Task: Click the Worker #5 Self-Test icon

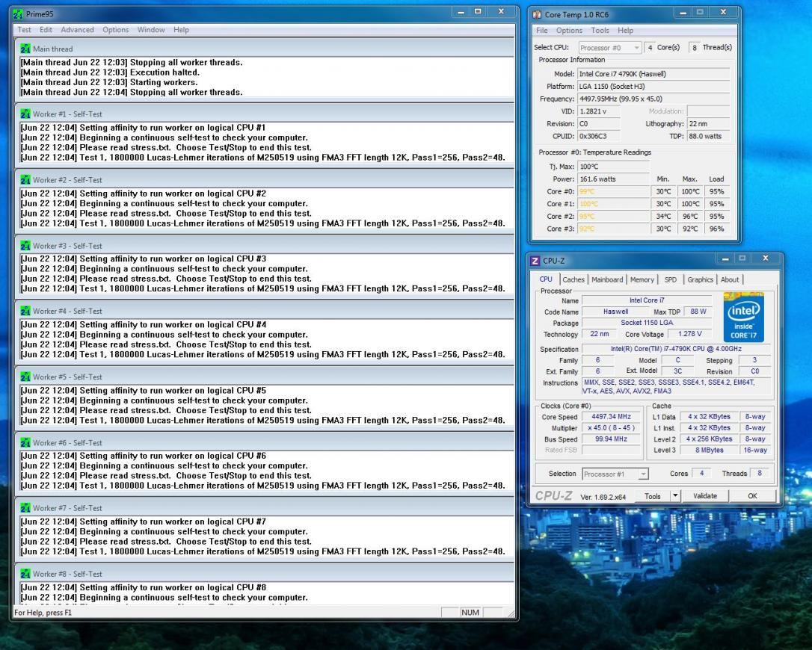Action: point(25,377)
